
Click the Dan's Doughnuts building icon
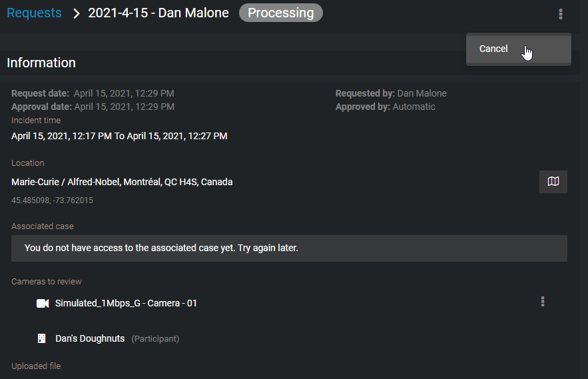42,338
